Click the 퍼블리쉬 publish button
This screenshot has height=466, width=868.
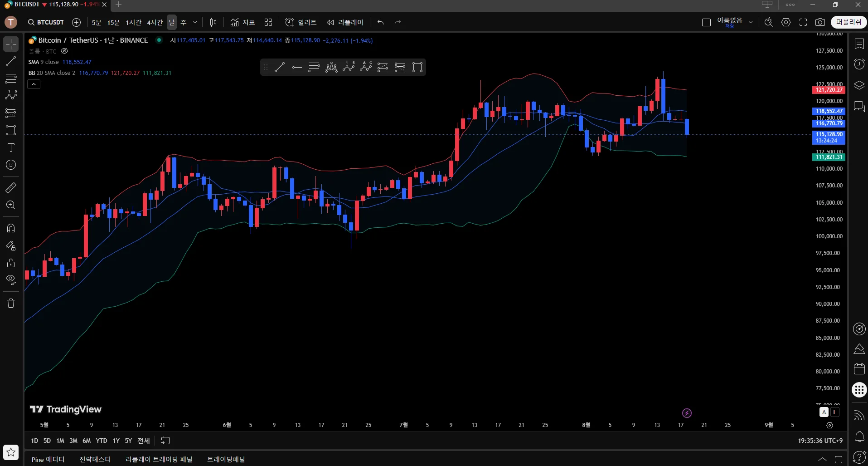tap(849, 22)
